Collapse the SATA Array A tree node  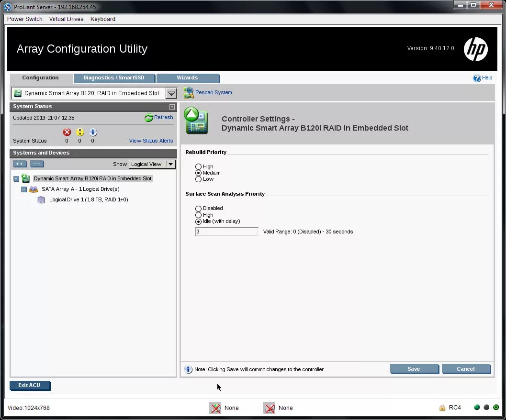[24, 189]
